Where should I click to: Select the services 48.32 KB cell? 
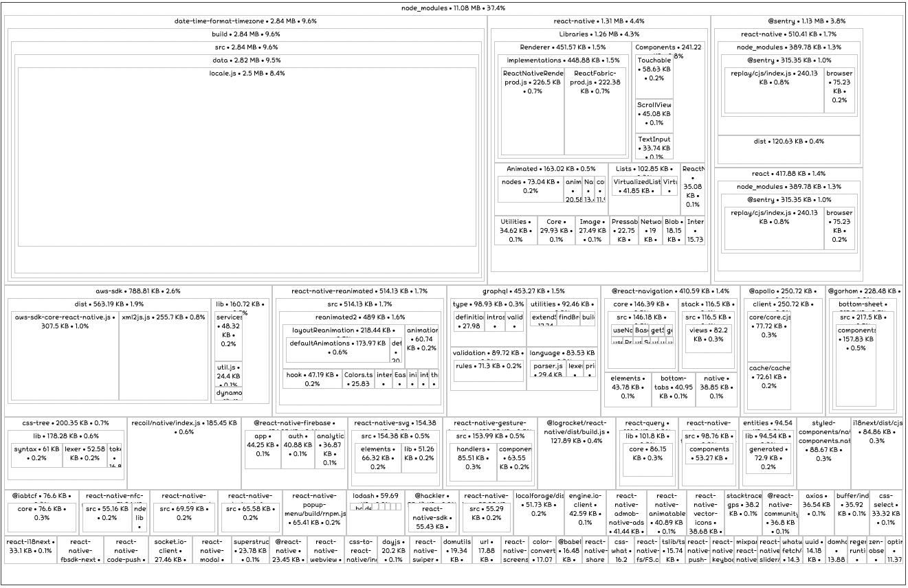[x=229, y=335]
